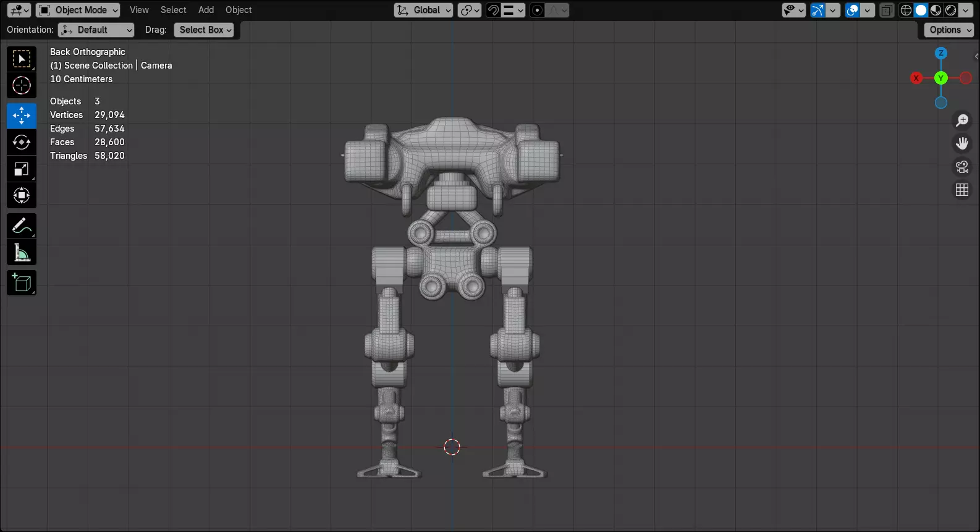Open the Select menu
Viewport: 980px width, 532px height.
(x=173, y=10)
